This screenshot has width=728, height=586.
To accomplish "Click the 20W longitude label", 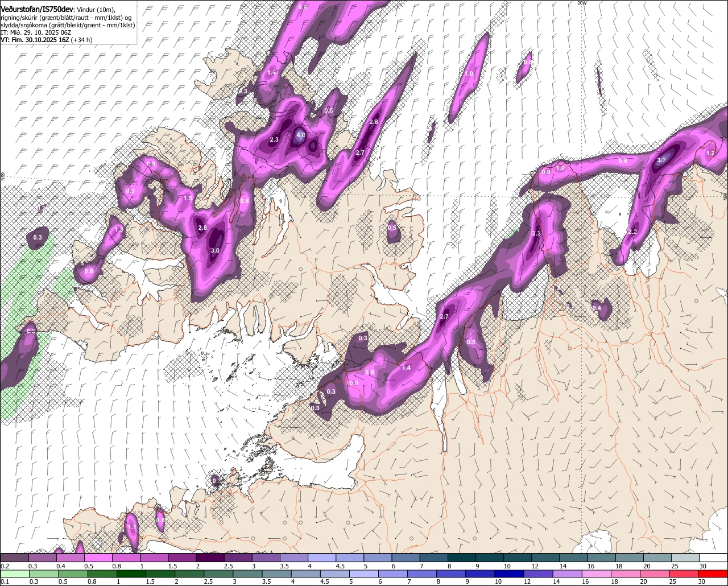I will click(581, 3).
